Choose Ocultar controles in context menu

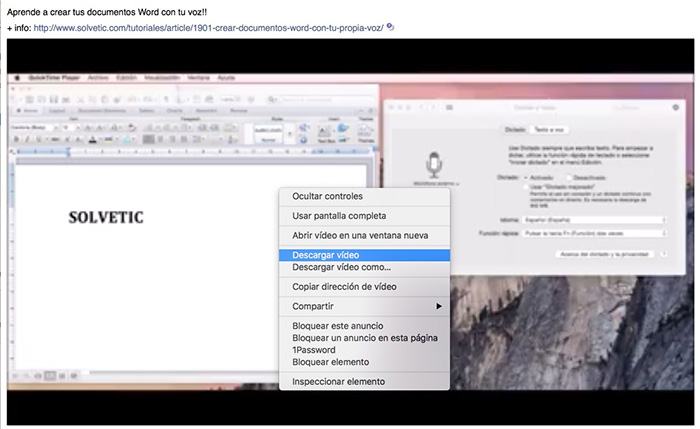coord(364,196)
